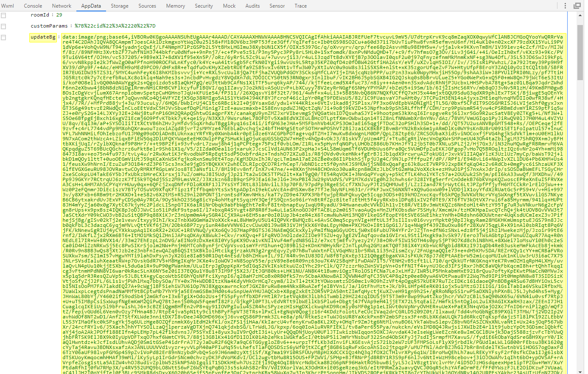Click inside the updateBg base64 data field

coord(314,204)
